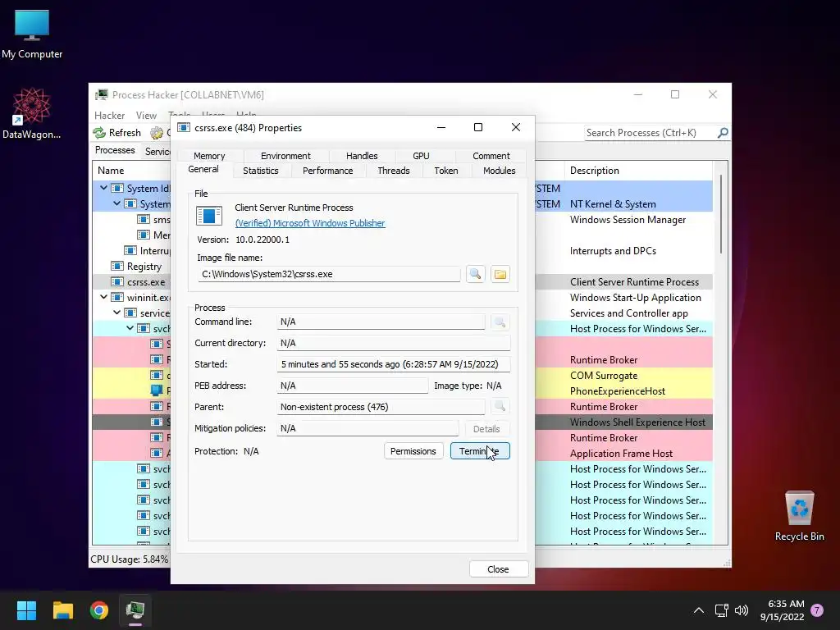Select Windows Session Manager description row
This screenshot has width=840, height=630.
point(628,220)
